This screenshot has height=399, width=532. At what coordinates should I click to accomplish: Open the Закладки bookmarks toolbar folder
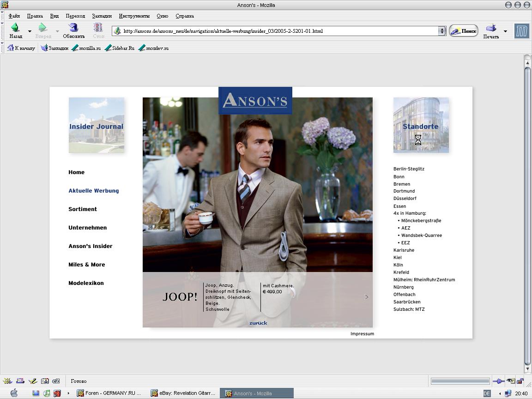pyautogui.click(x=54, y=48)
